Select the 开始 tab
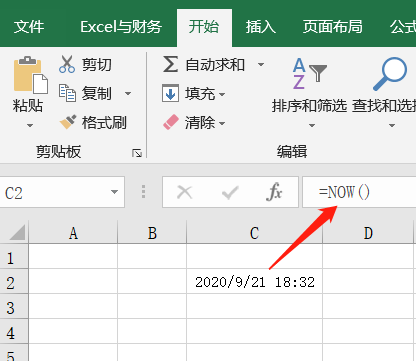416x361 pixels. pos(204,27)
